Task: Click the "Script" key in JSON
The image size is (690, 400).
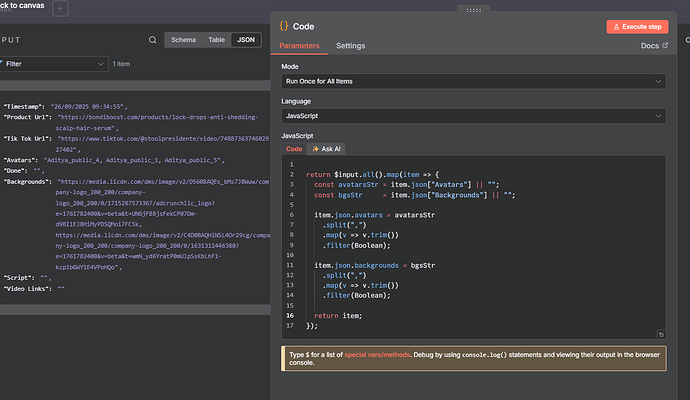Action: pyautogui.click(x=19, y=278)
